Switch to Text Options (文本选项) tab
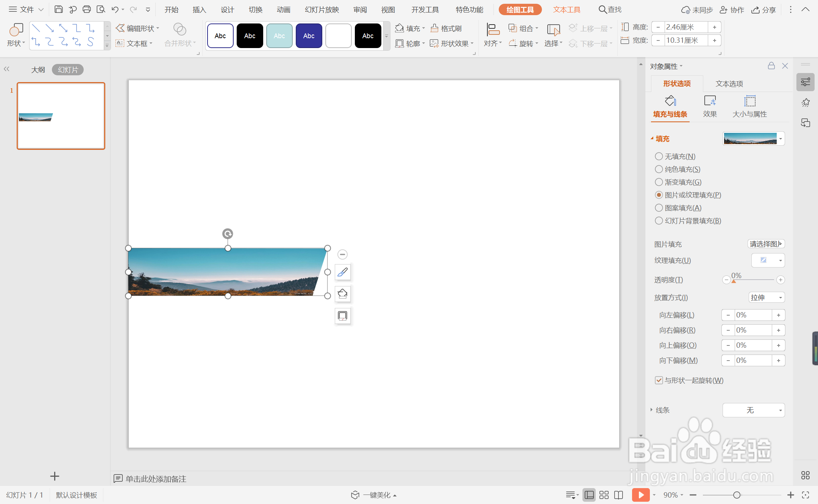818x504 pixels. tap(729, 84)
